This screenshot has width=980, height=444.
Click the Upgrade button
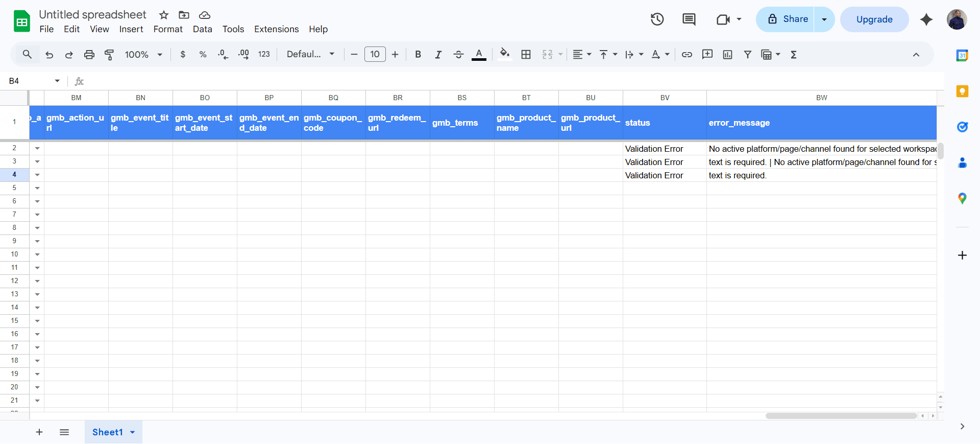pos(874,19)
